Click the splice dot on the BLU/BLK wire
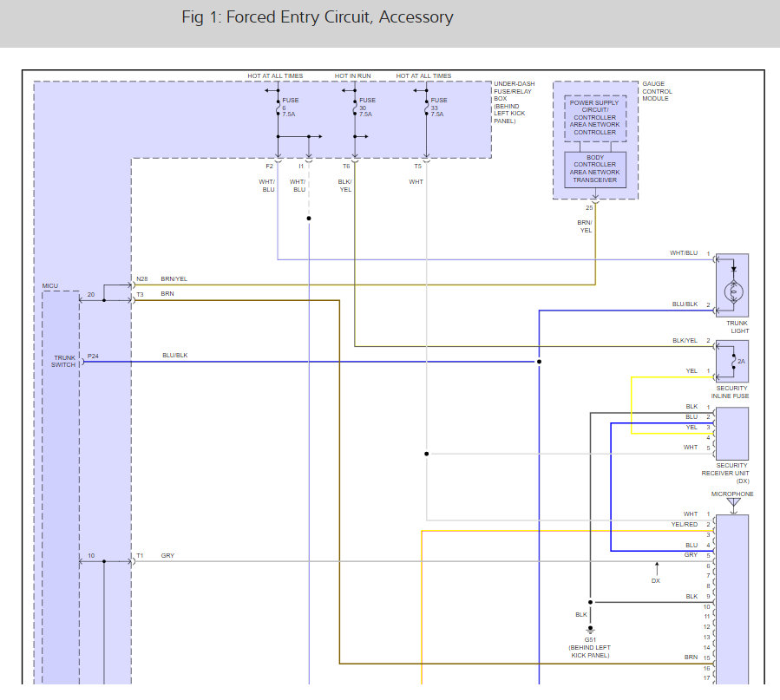 [x=539, y=362]
